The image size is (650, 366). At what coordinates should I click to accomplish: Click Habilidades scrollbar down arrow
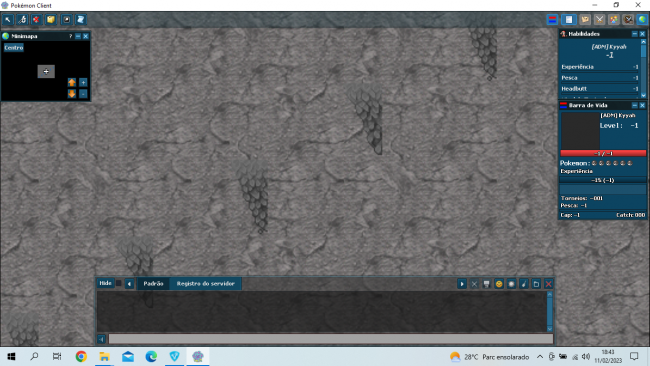(644, 95)
